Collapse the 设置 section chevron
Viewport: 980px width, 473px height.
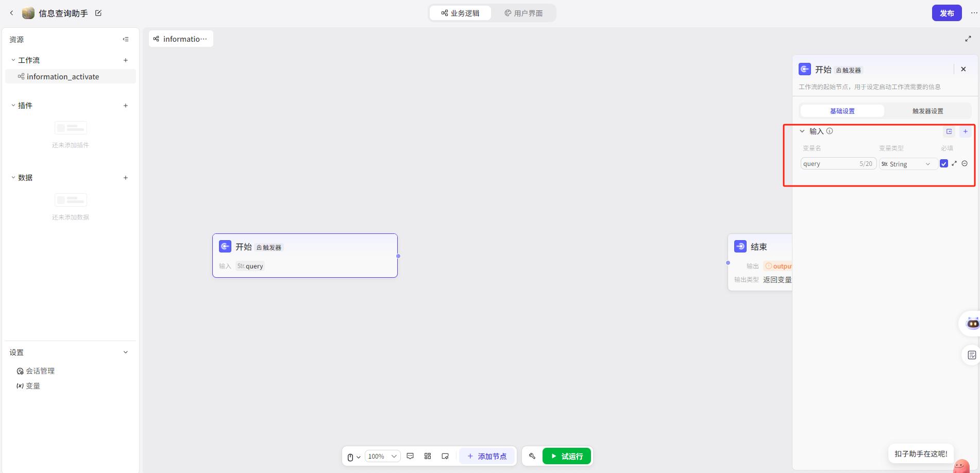126,352
